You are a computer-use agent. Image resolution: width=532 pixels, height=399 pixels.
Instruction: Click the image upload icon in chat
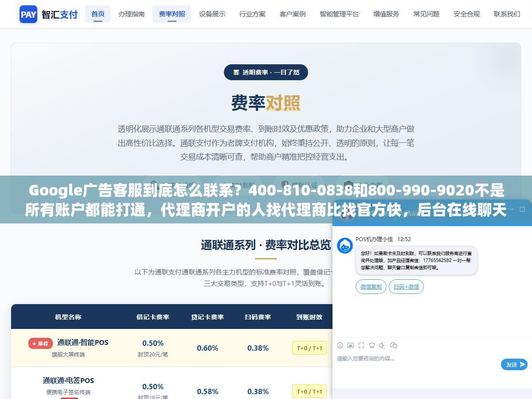pyautogui.click(x=351, y=345)
